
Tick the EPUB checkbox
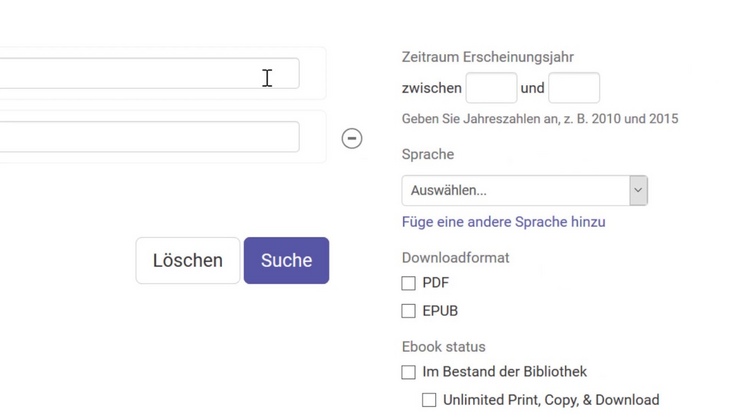[409, 311]
